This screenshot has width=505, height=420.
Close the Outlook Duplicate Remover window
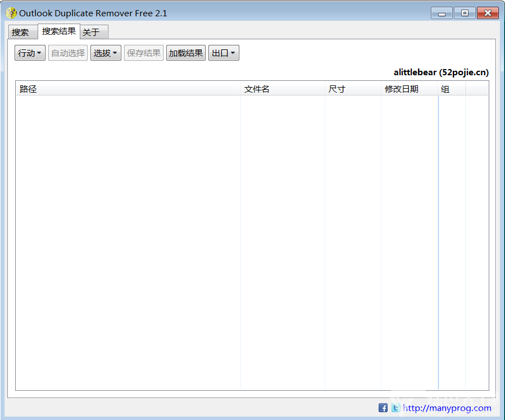pos(488,13)
